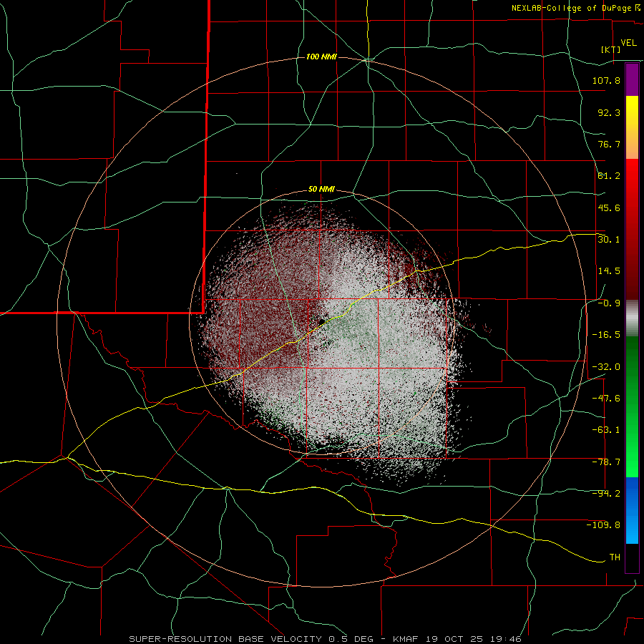The image size is (644, 644).
Task: Click the -109.8 velocity legend value
Action: pos(603,525)
